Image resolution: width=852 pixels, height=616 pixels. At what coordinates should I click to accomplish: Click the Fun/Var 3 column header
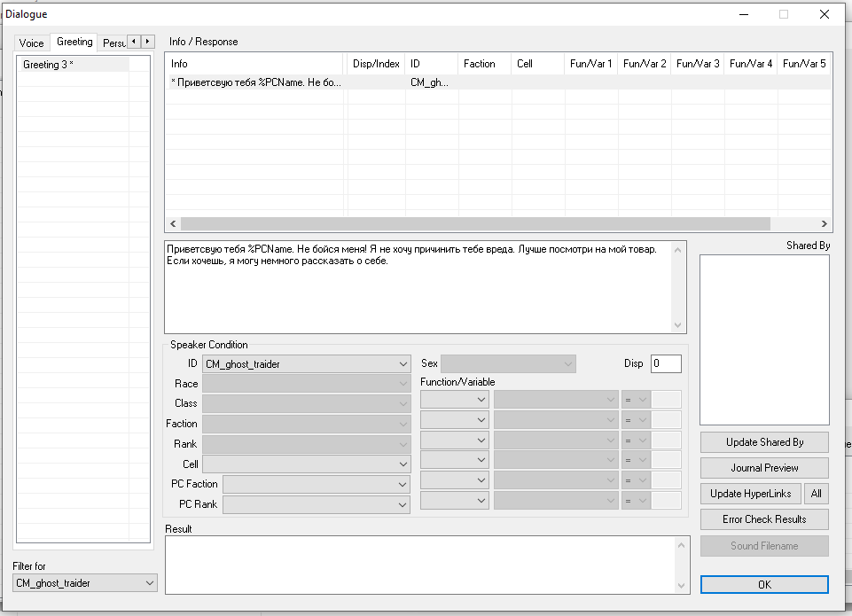pyautogui.click(x=698, y=64)
